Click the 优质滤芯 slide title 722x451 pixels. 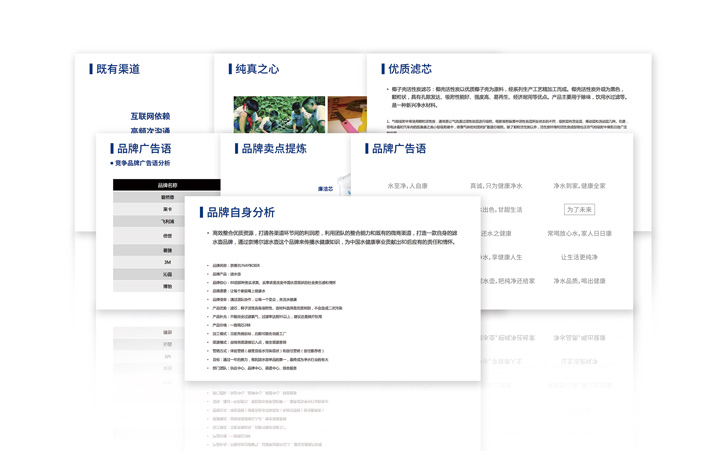coord(409,69)
